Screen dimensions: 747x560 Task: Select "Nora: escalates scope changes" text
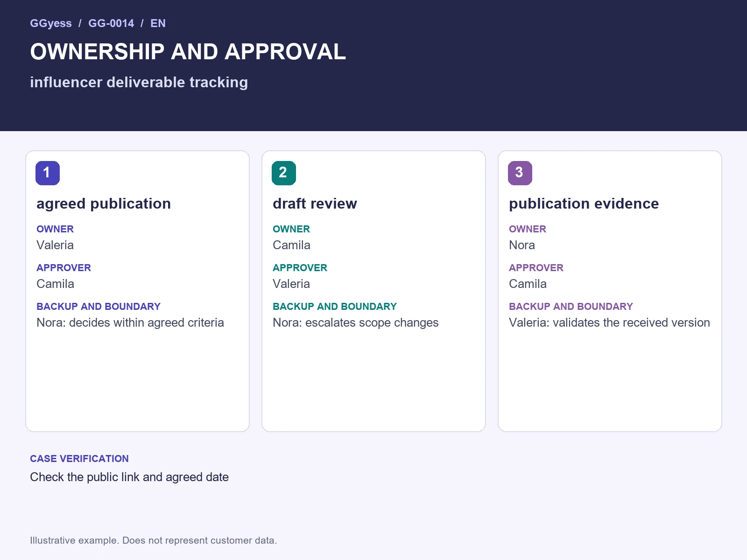point(356,322)
